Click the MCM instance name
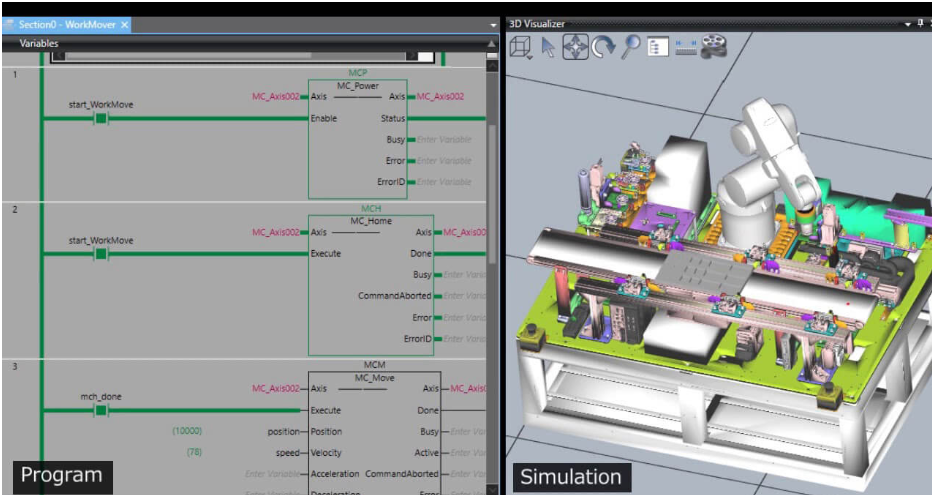932x495 pixels. click(374, 365)
